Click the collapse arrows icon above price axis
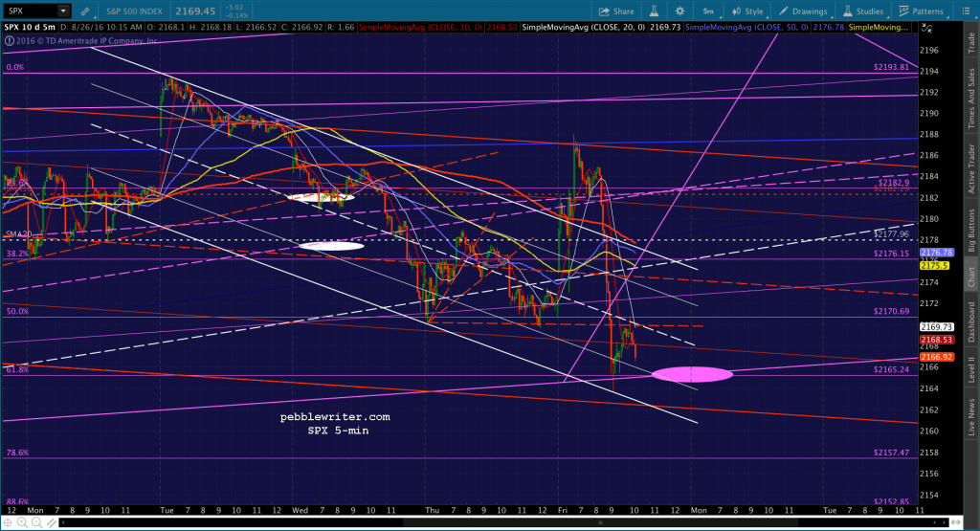Viewport: 980px width, 531px height. click(x=926, y=29)
